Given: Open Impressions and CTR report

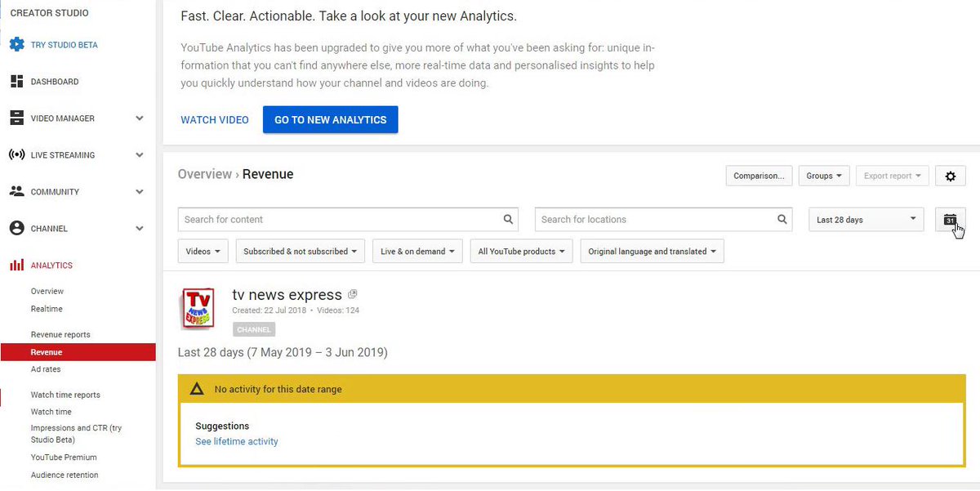Looking at the screenshot, I should coord(77,434).
